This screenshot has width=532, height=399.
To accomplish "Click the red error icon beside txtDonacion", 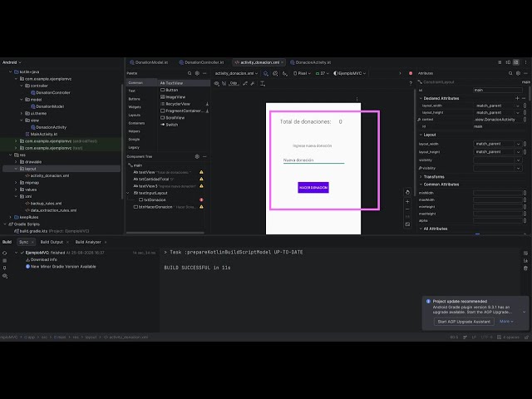I will (201, 199).
